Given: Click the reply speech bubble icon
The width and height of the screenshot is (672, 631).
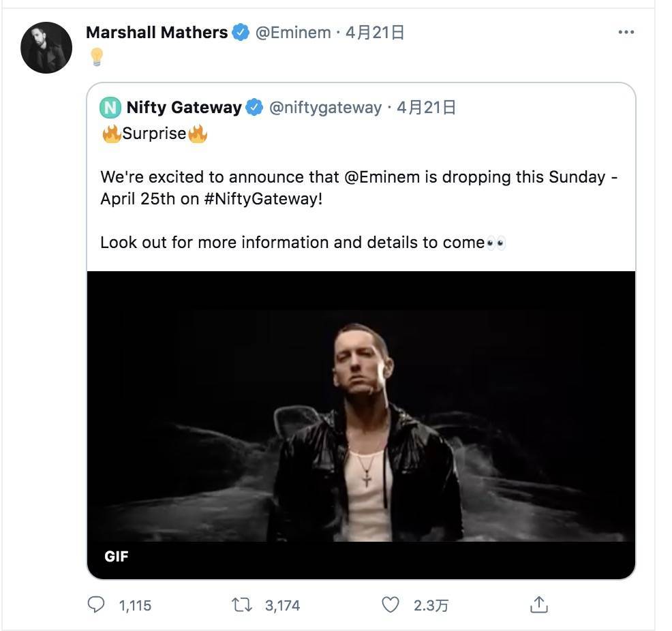Looking at the screenshot, I should click(x=97, y=604).
